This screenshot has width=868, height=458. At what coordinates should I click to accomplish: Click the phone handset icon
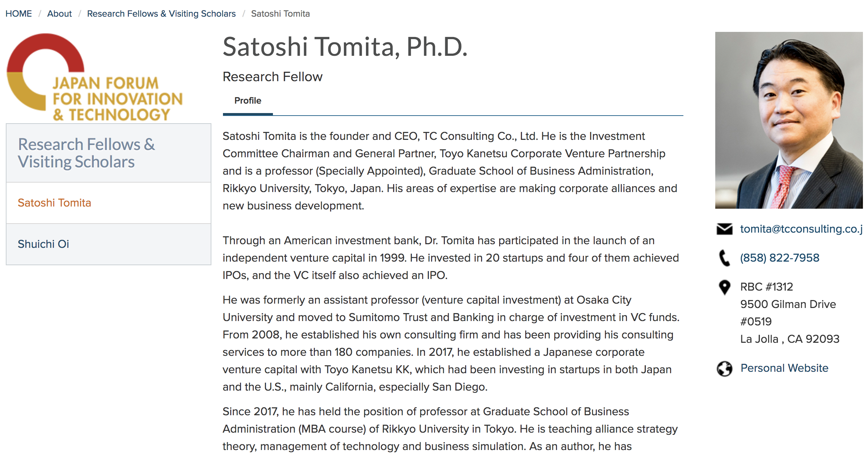coord(724,258)
